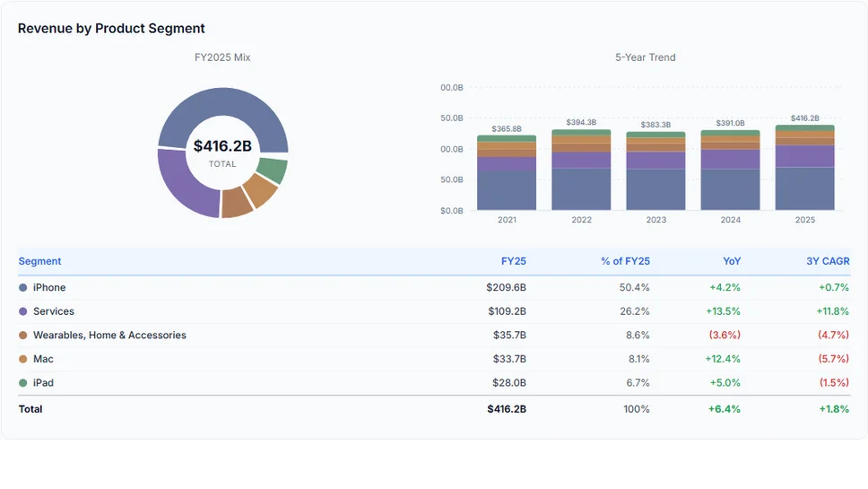Click the 2021 stacked bar

[x=507, y=172]
